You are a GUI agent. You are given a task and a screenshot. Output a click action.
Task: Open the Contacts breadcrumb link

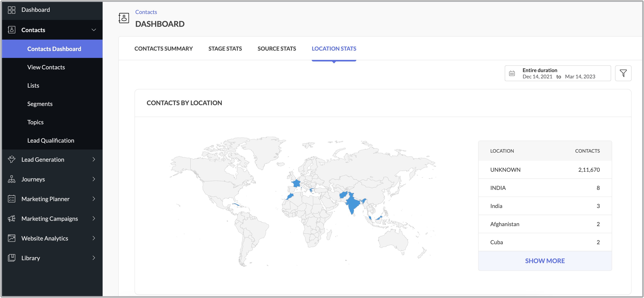pos(146,12)
